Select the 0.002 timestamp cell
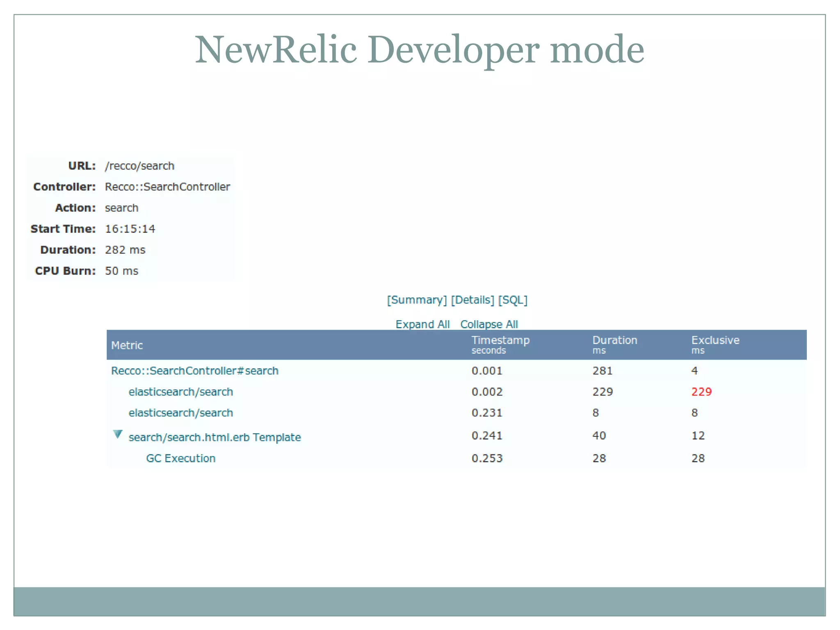 tap(487, 392)
